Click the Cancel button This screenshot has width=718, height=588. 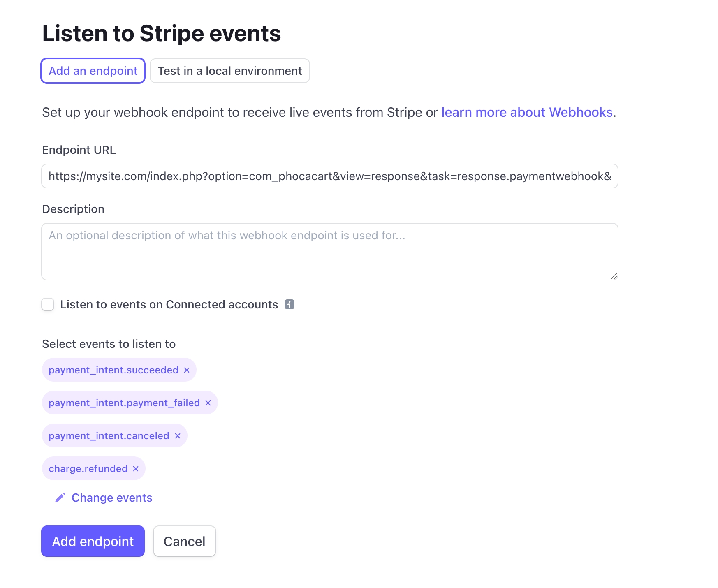point(184,541)
